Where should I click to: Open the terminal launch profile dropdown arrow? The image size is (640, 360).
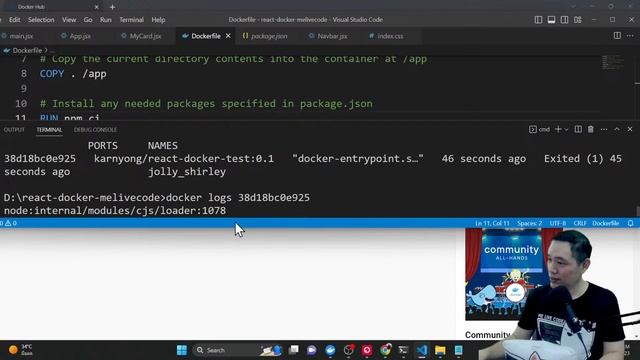coord(566,129)
